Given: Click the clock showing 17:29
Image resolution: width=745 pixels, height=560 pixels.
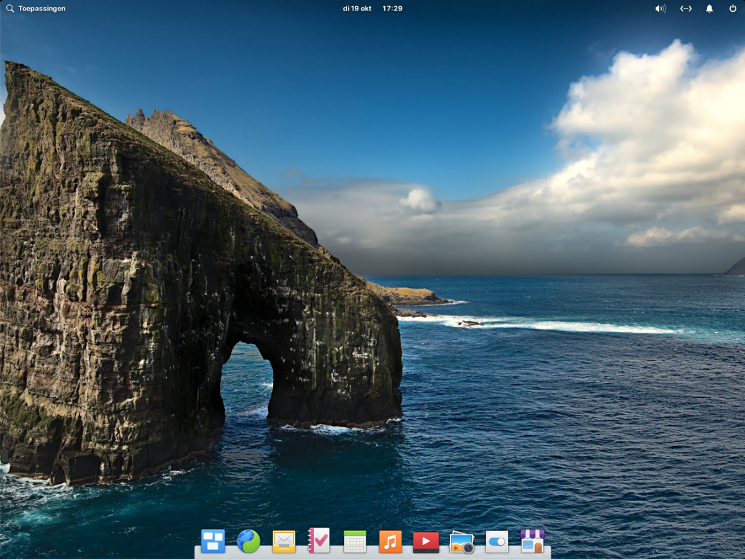Looking at the screenshot, I should pyautogui.click(x=392, y=9).
